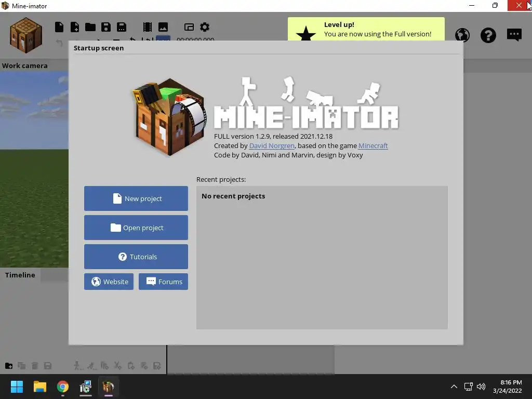Click the new project icon in toolbar
Image resolution: width=532 pixels, height=399 pixels.
[59, 27]
